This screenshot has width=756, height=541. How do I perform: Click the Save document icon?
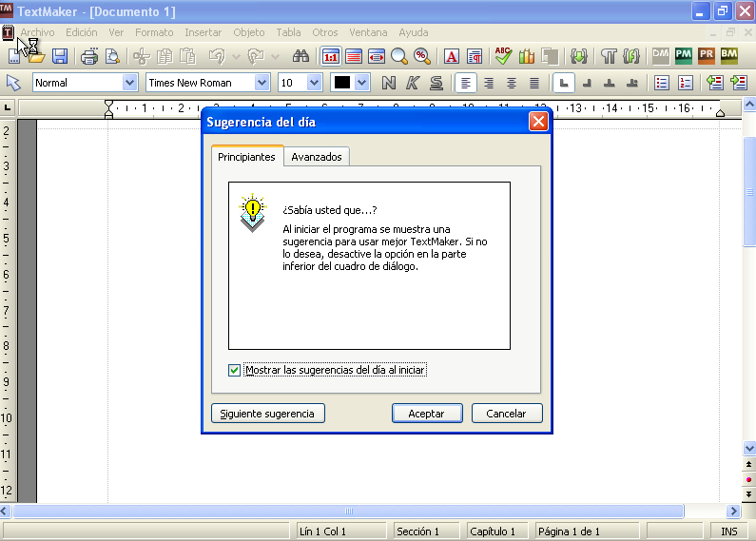59,56
